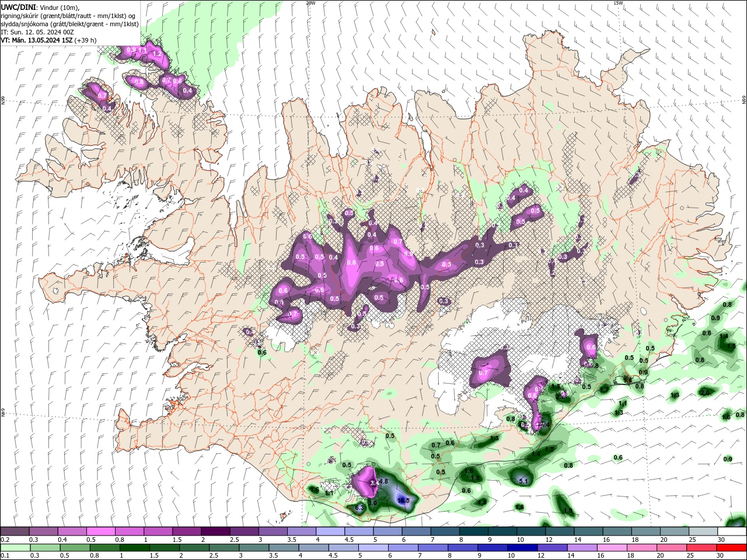Pick the dark green 1 swatch in lower rain legend
Image resolution: width=747 pixels, height=560 pixels.
coord(135,547)
